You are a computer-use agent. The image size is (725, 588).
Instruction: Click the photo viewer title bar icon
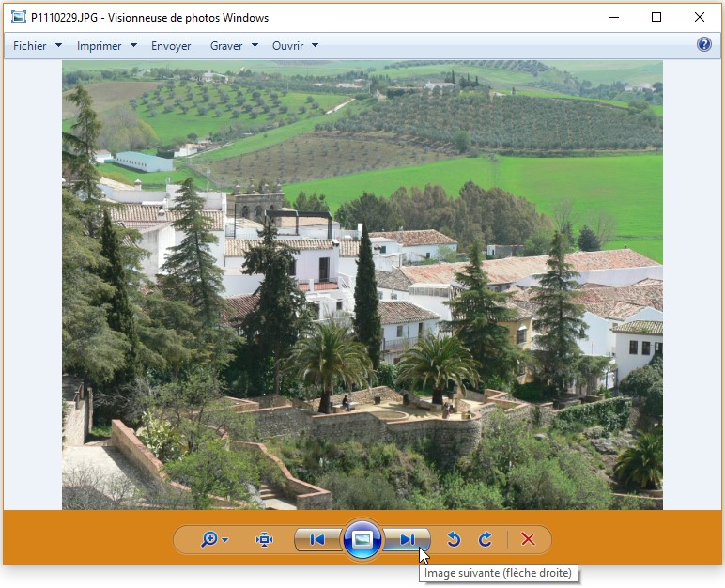pyautogui.click(x=19, y=18)
